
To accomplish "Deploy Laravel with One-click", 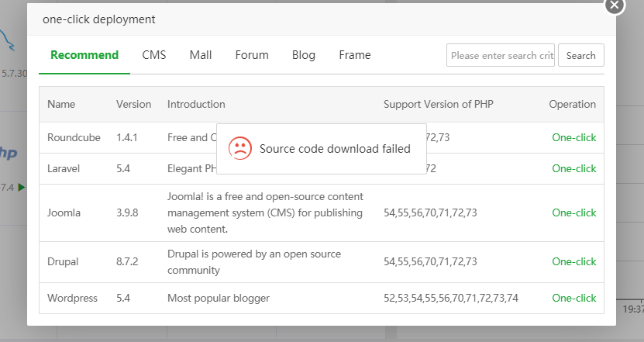I will click(574, 168).
